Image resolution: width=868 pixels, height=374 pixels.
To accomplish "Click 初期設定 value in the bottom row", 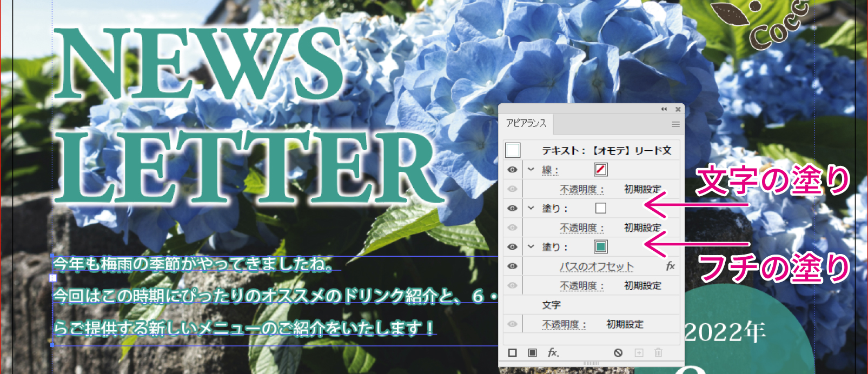I will 625,324.
